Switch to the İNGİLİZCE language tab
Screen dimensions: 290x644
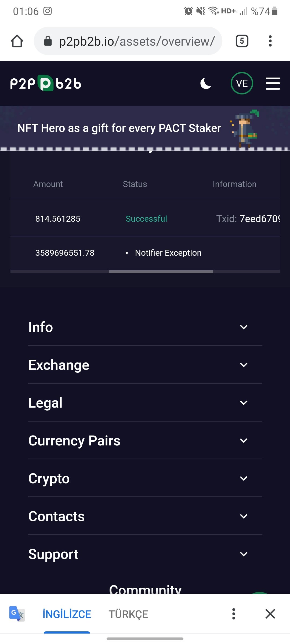coord(67,614)
